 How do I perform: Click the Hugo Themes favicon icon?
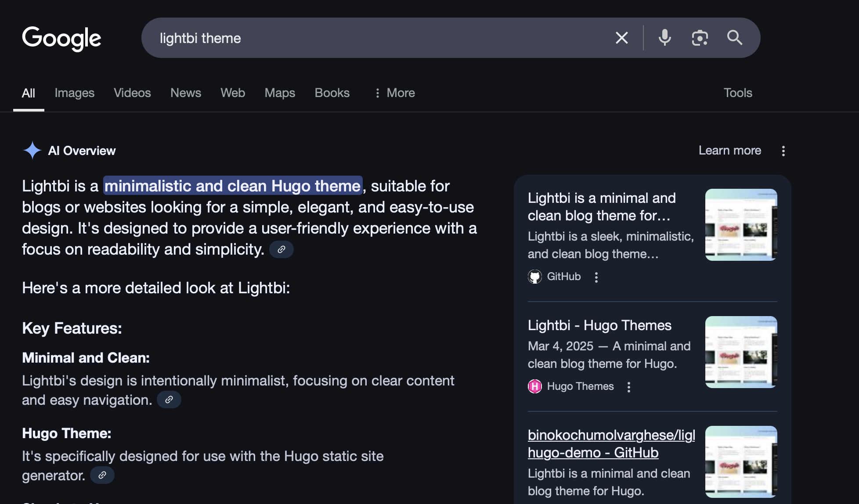pos(535,386)
